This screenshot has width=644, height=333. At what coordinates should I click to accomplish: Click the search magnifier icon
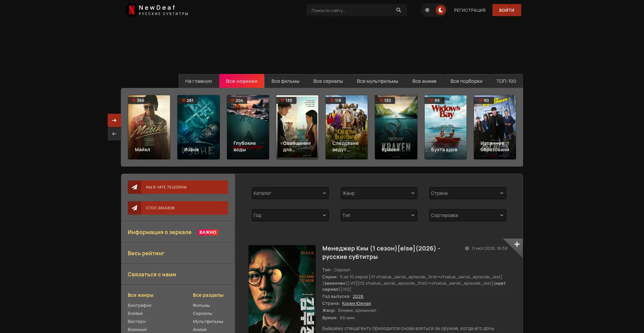pos(398,10)
